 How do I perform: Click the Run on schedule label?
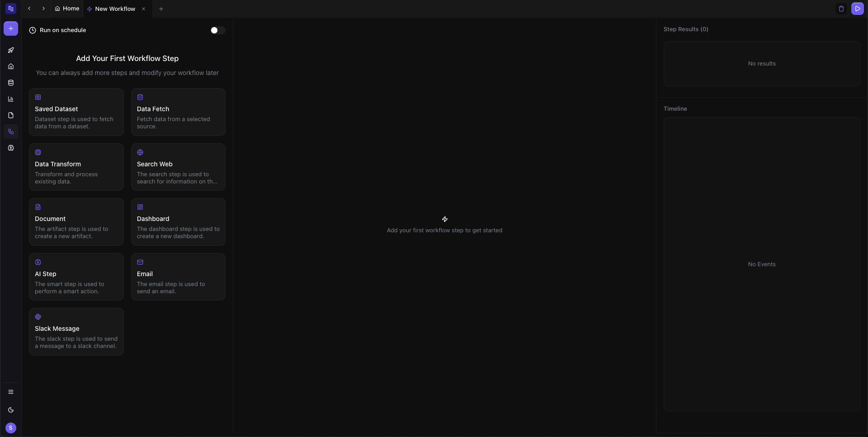(63, 30)
